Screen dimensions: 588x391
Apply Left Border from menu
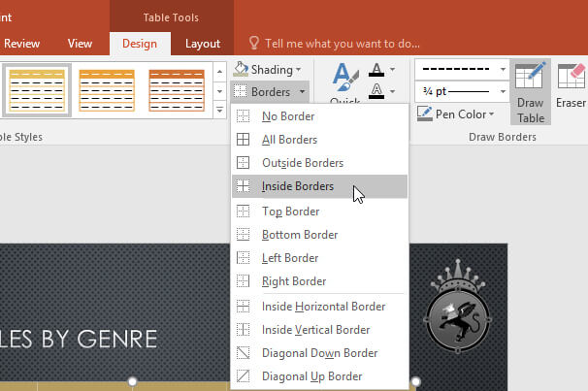[319, 258]
